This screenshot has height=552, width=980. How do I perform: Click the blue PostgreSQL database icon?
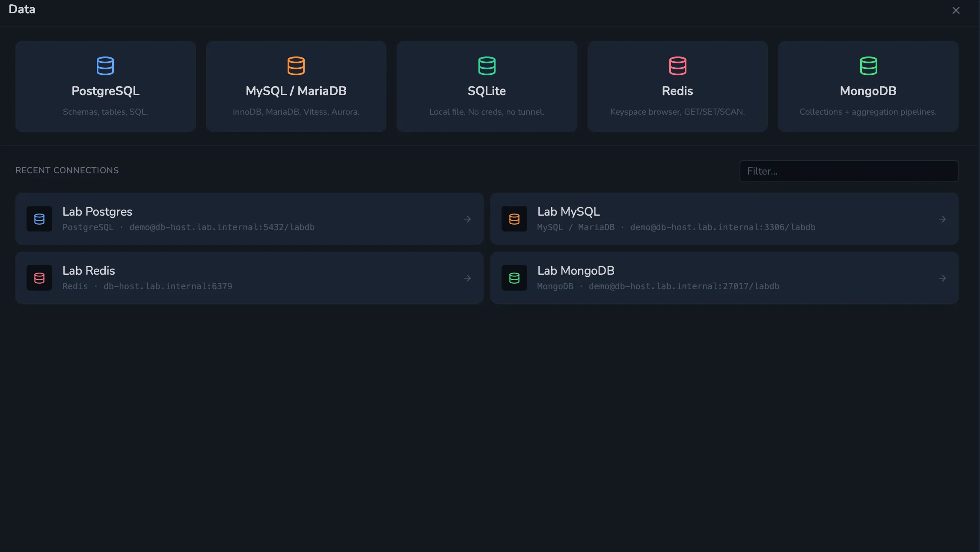pyautogui.click(x=105, y=66)
